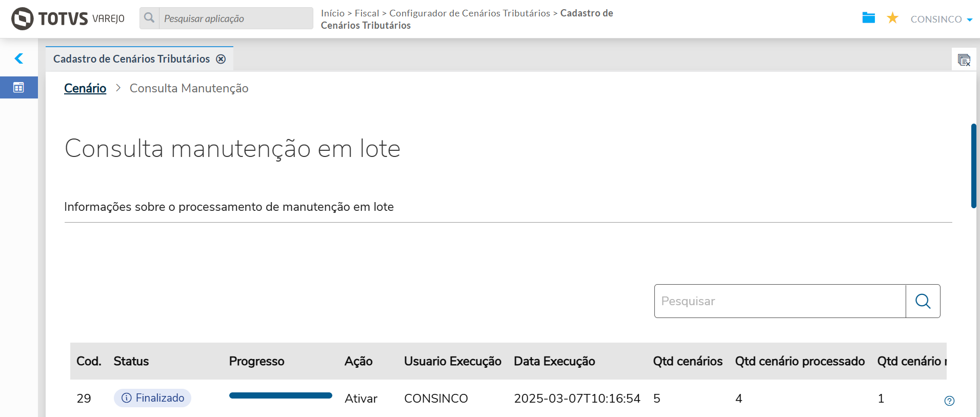This screenshot has width=980, height=417.
Task: Click the close-all-tabs icon at right
Action: pyautogui.click(x=964, y=60)
